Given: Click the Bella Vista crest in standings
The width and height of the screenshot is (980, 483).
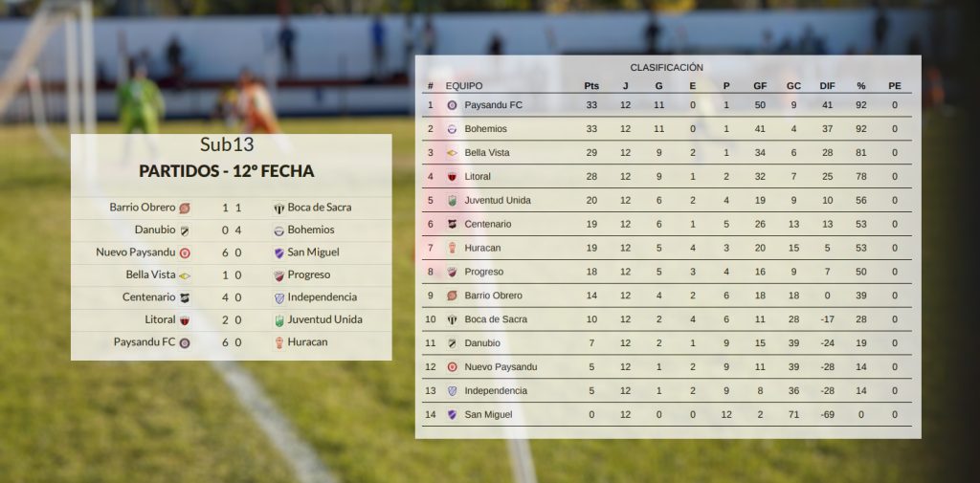Looking at the screenshot, I should click(452, 152).
